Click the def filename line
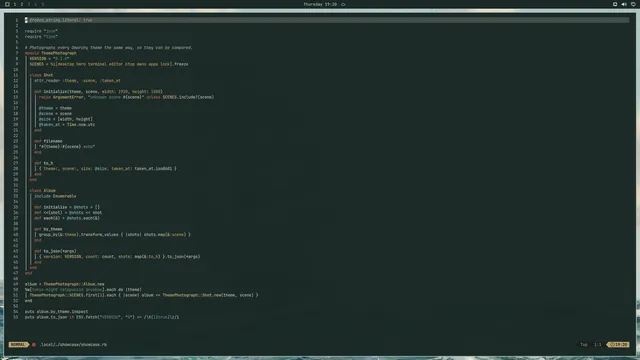Image resolution: width=640 pixels, height=360 pixels. pos(48,141)
